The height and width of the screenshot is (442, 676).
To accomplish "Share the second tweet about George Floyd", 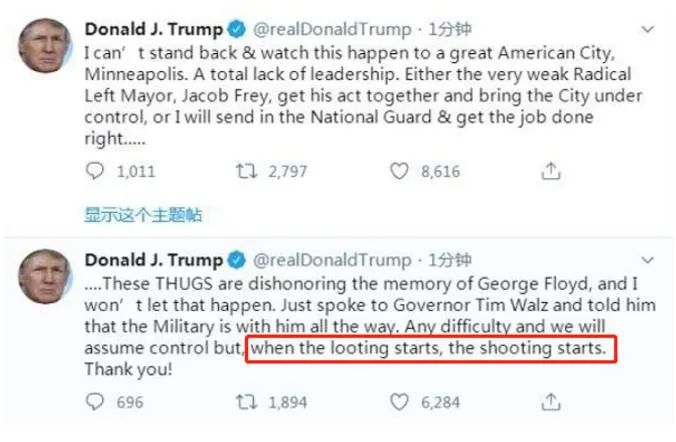I will tap(551, 401).
